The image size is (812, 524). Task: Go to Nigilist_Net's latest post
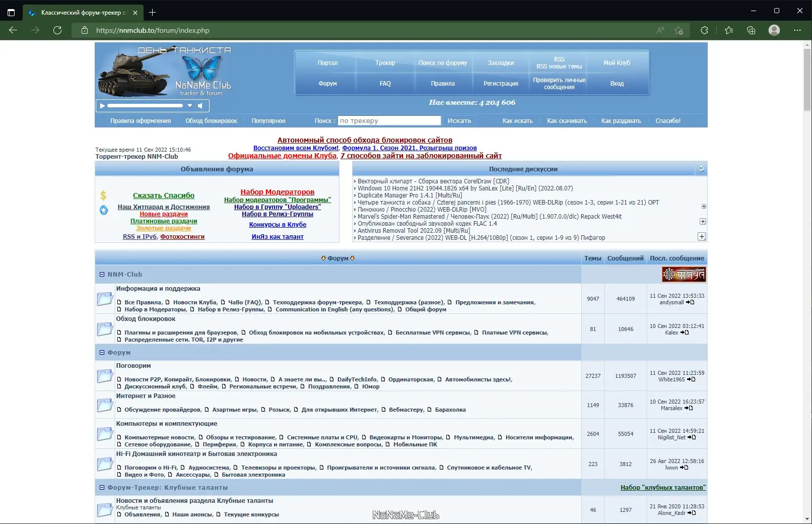click(692, 437)
